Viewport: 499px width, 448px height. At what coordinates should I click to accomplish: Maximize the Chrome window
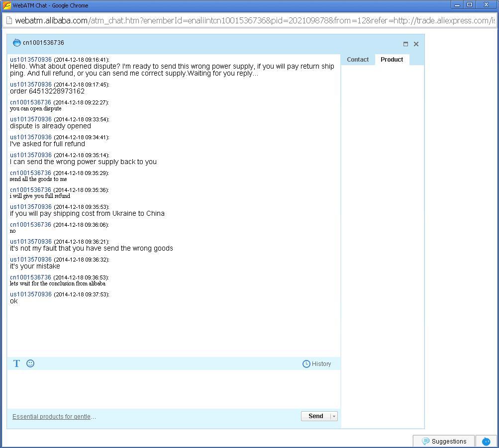pyautogui.click(x=470, y=5)
